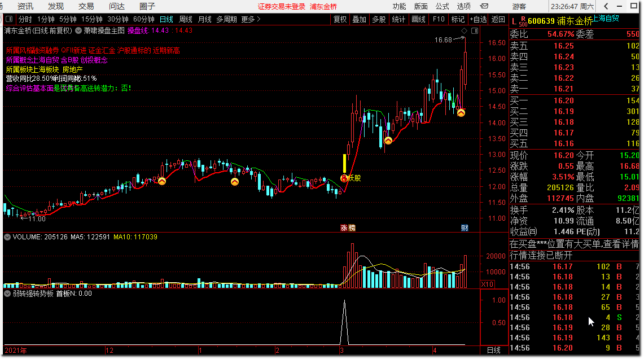Click the 在买盘***位置有大买单 detail message
The image size is (644, 359).
click(575, 244)
